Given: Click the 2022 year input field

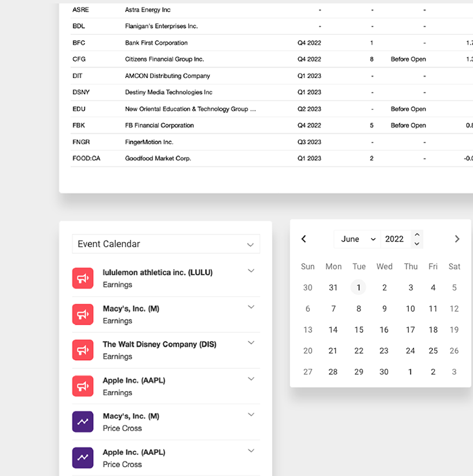Looking at the screenshot, I should pos(395,239).
